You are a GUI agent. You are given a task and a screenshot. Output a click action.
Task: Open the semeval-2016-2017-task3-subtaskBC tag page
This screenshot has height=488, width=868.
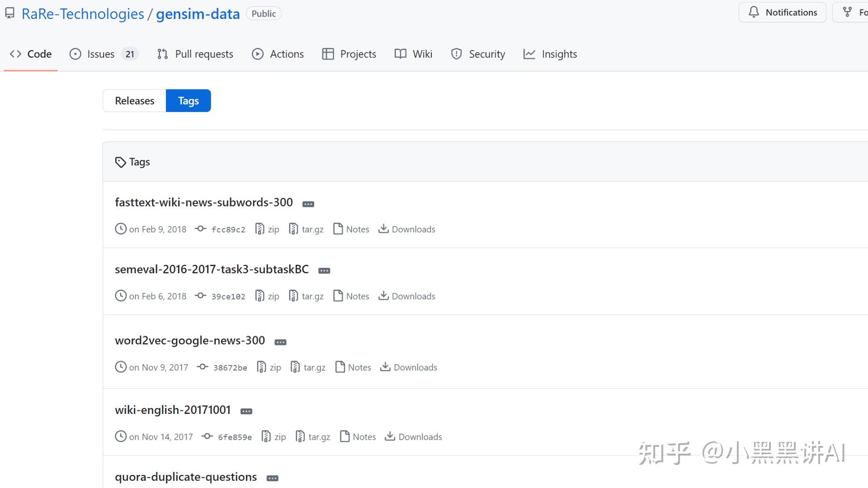[x=211, y=269]
